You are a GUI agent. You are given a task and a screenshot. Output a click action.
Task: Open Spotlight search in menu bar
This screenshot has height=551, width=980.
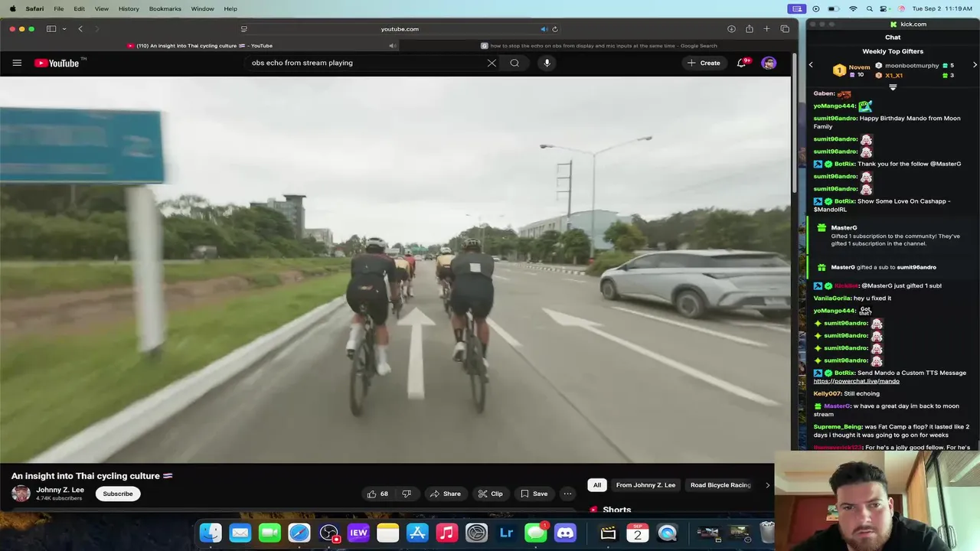[x=870, y=8]
